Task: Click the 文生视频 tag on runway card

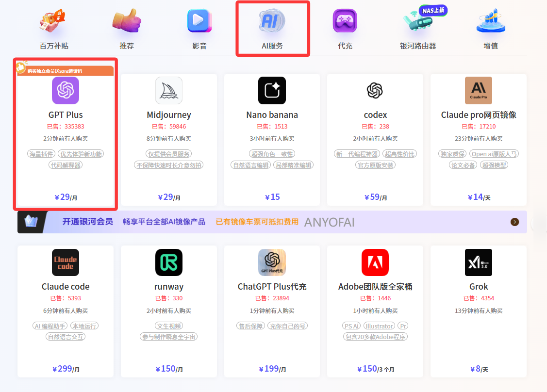Action: pyautogui.click(x=168, y=326)
